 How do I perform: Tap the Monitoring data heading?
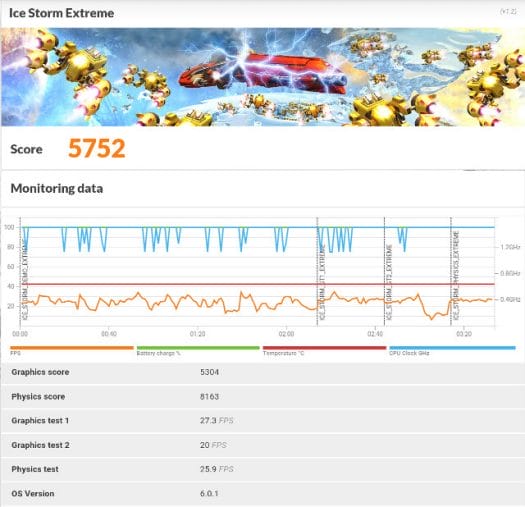point(57,188)
